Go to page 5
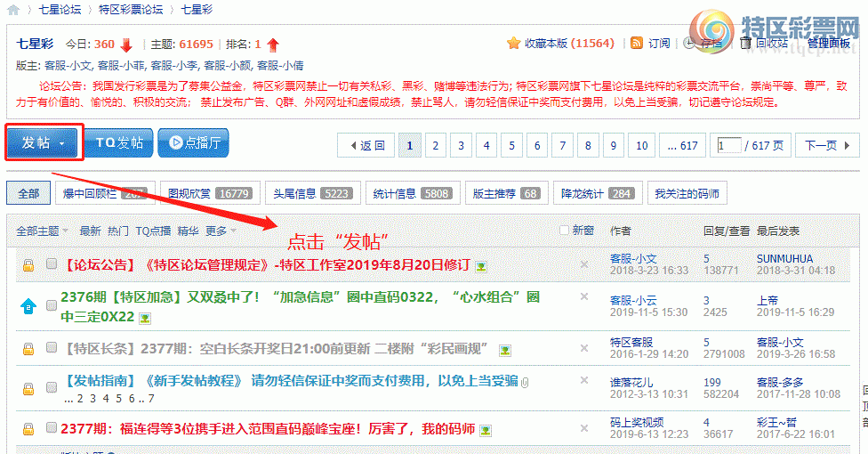 [x=511, y=145]
